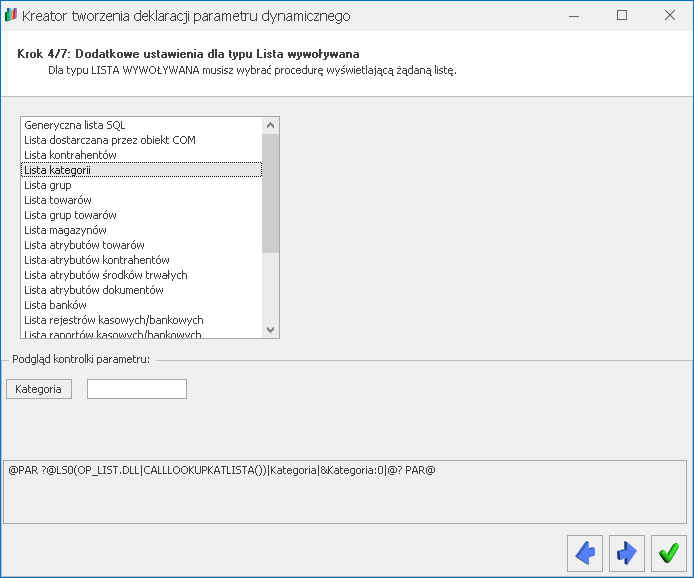Select Lista towarów entry
This screenshot has width=694, height=578.
pyautogui.click(x=141, y=200)
